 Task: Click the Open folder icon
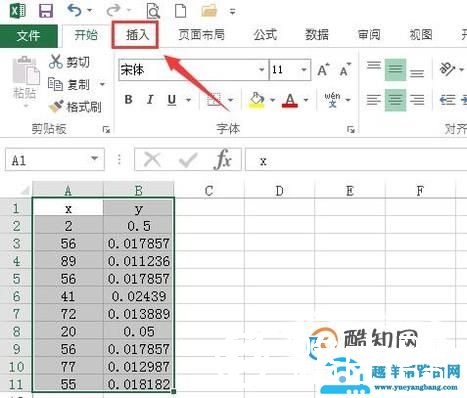click(209, 11)
